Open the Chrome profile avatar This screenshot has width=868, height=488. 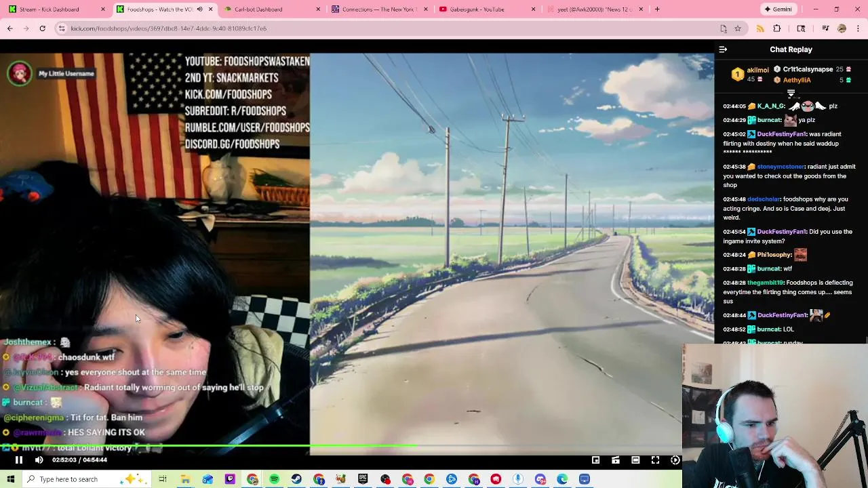pos(842,28)
